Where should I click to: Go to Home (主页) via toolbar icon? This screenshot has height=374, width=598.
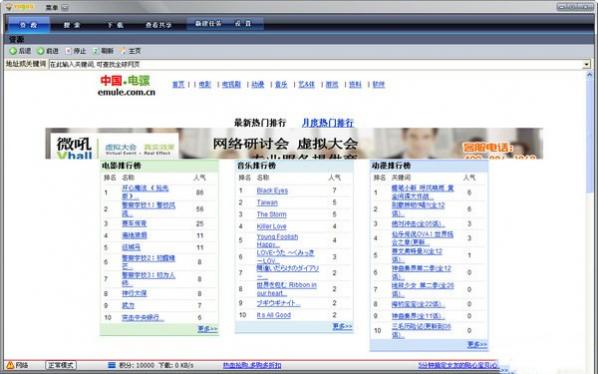click(x=123, y=51)
